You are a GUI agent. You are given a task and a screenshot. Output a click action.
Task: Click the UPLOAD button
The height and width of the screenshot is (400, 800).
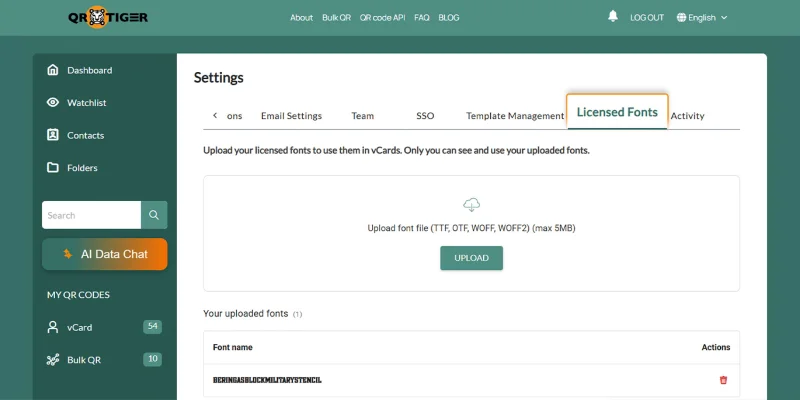coord(471,258)
